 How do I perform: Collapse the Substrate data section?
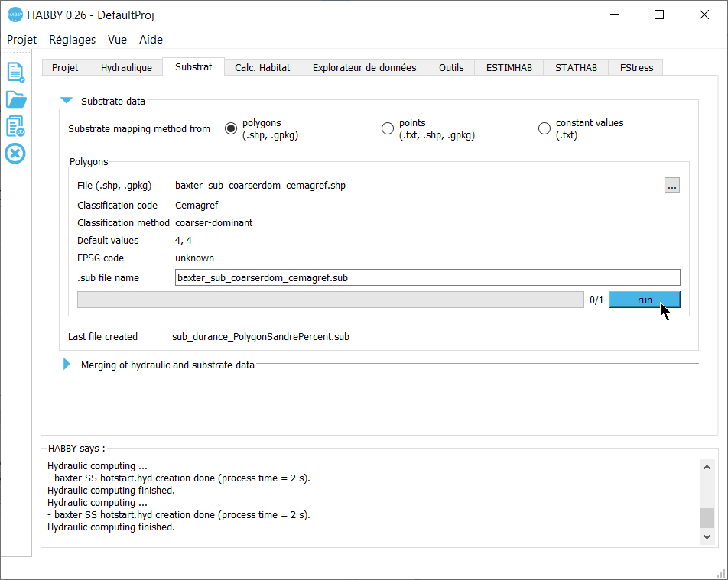tap(67, 101)
